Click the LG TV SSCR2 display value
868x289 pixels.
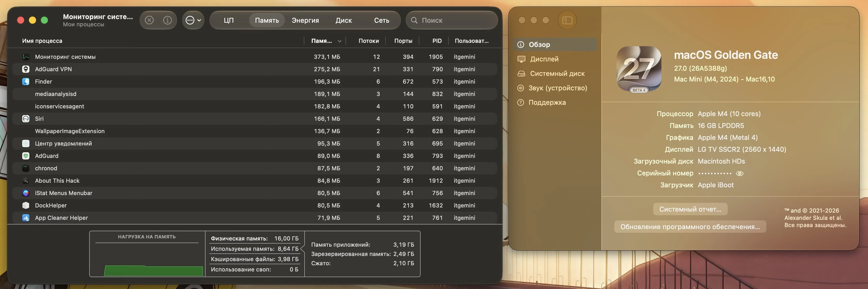(742, 149)
